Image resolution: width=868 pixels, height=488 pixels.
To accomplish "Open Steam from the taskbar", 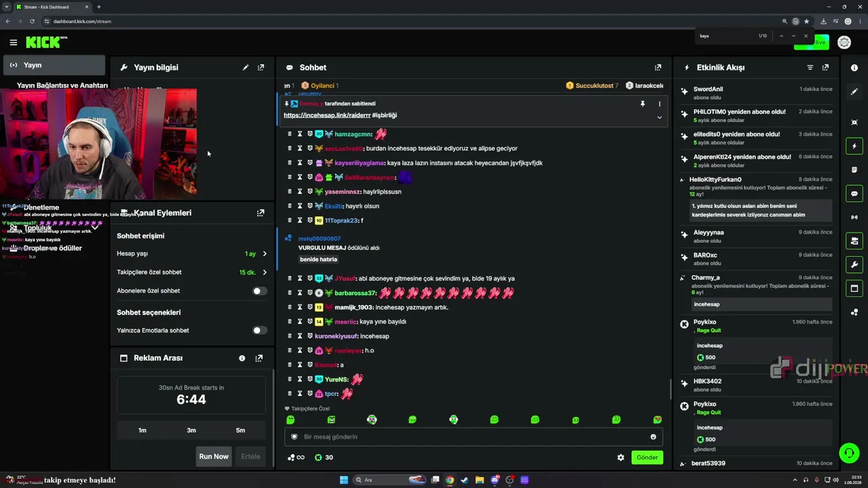I will 465,480.
